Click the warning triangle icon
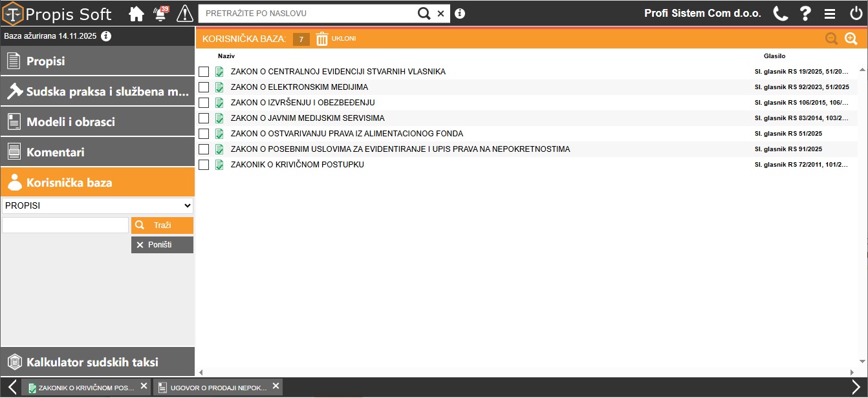 point(185,14)
